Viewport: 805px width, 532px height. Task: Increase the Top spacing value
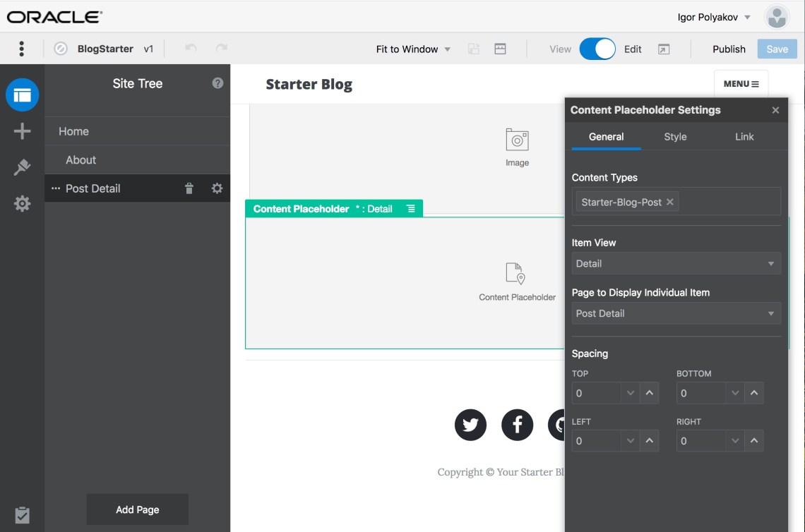coord(649,393)
